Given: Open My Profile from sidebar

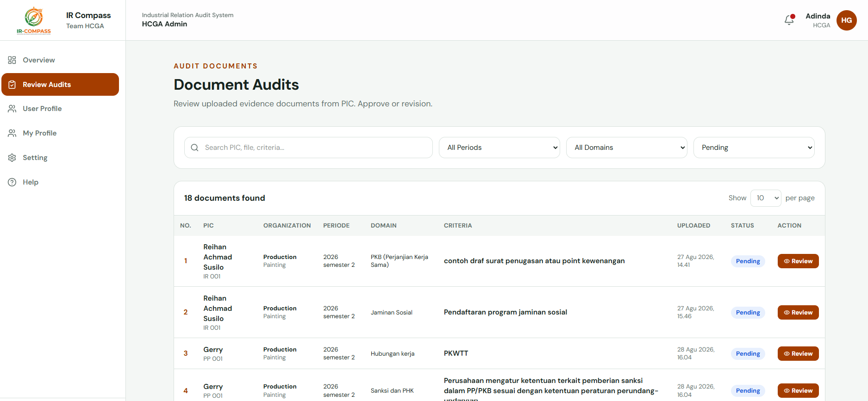Looking at the screenshot, I should point(60,133).
